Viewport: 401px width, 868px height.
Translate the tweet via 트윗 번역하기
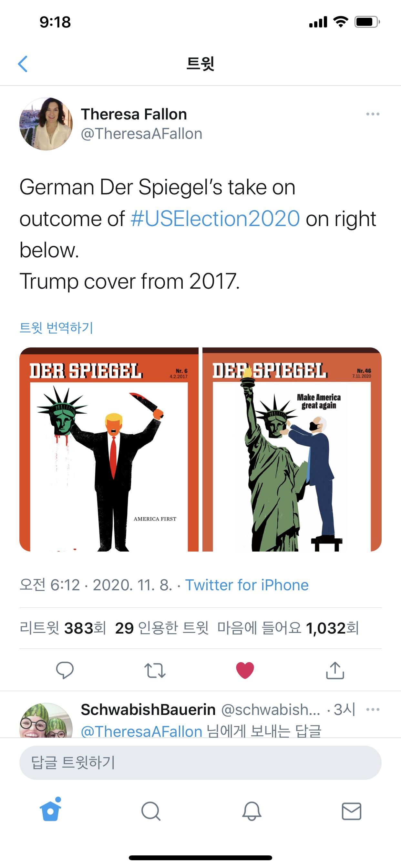[x=56, y=327]
